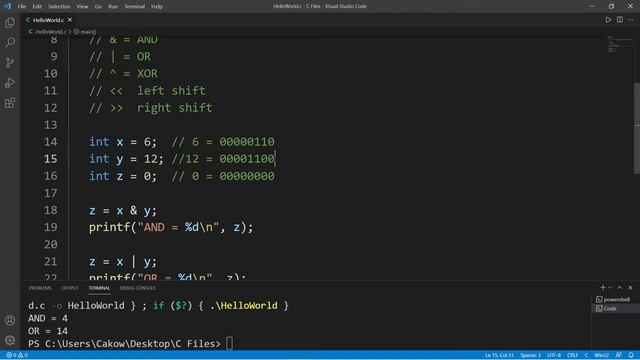Change line endings via CRLF
The width and height of the screenshot is (640, 360).
(572, 355)
